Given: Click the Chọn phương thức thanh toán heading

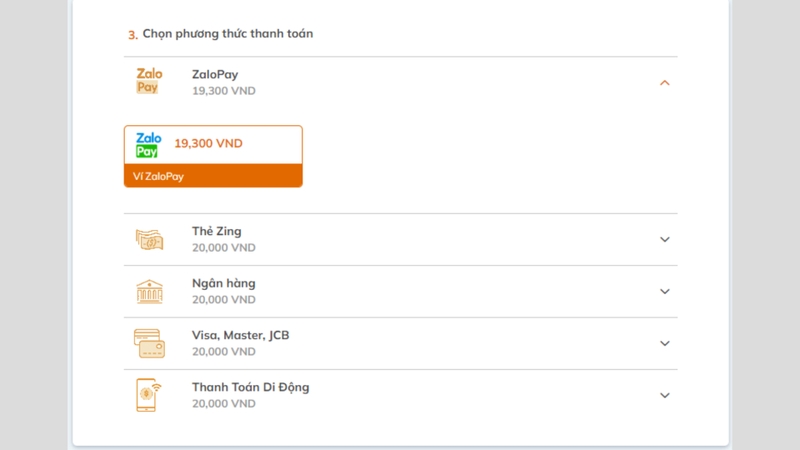Looking at the screenshot, I should [x=228, y=34].
